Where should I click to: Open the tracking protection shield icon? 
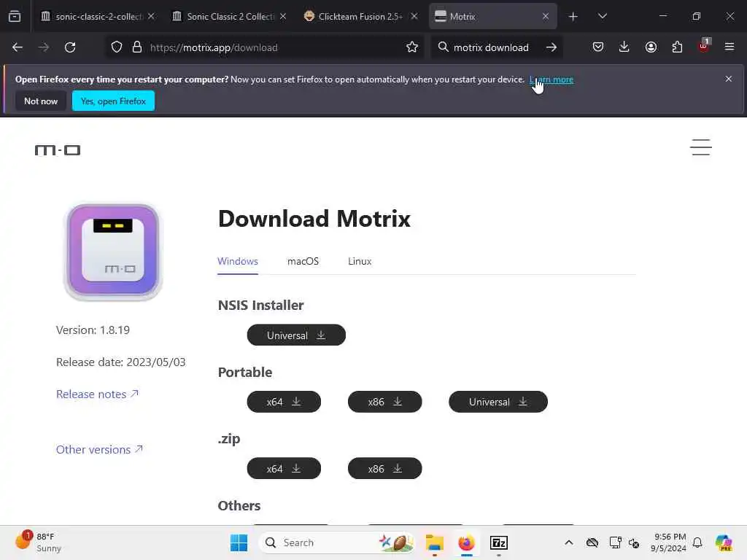[117, 47]
